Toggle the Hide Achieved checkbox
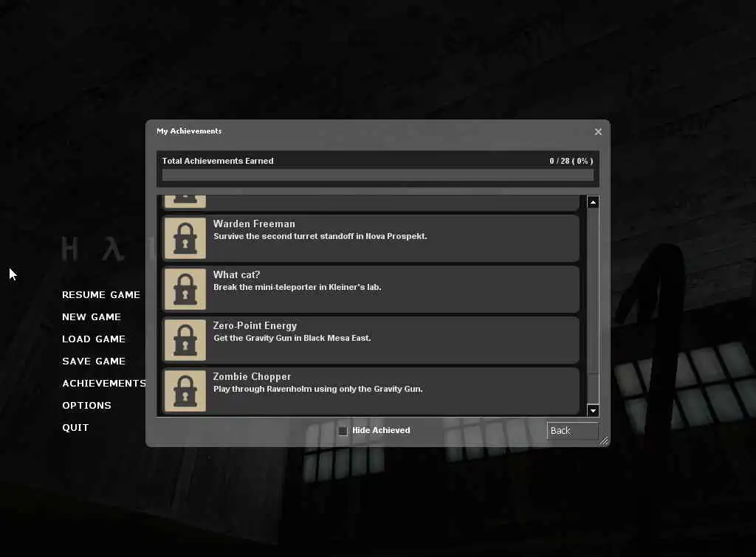Image resolution: width=756 pixels, height=557 pixels. tap(343, 431)
